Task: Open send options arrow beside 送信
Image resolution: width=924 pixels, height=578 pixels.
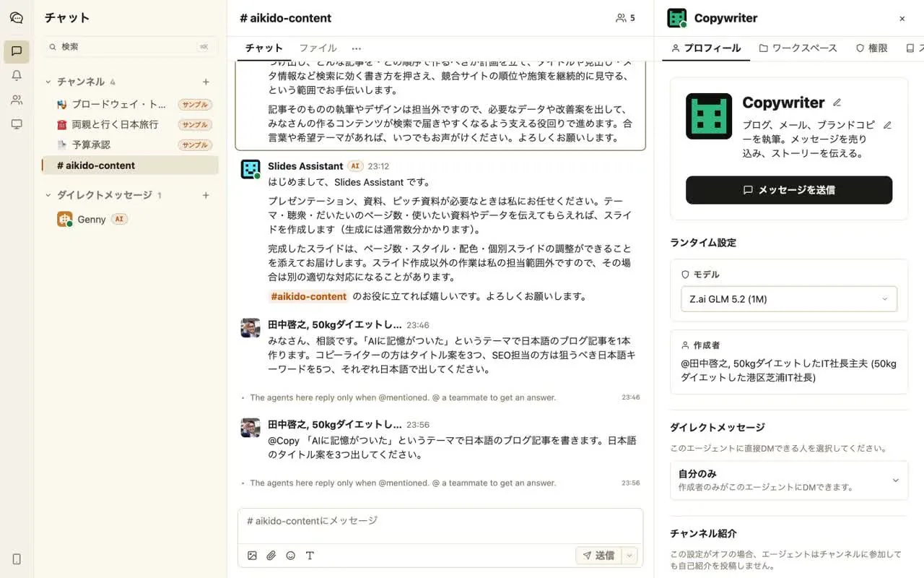Action: click(x=630, y=556)
